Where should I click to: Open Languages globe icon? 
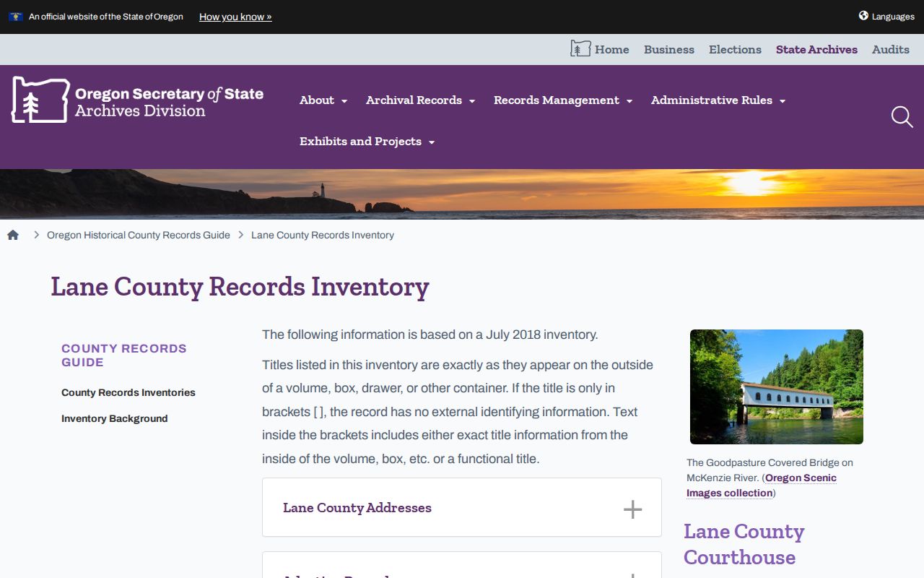tap(863, 16)
